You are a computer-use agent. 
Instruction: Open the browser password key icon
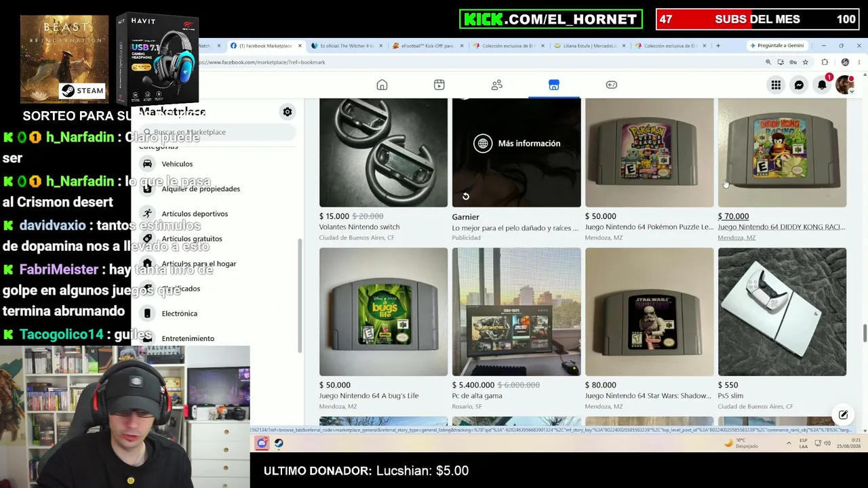[793, 62]
